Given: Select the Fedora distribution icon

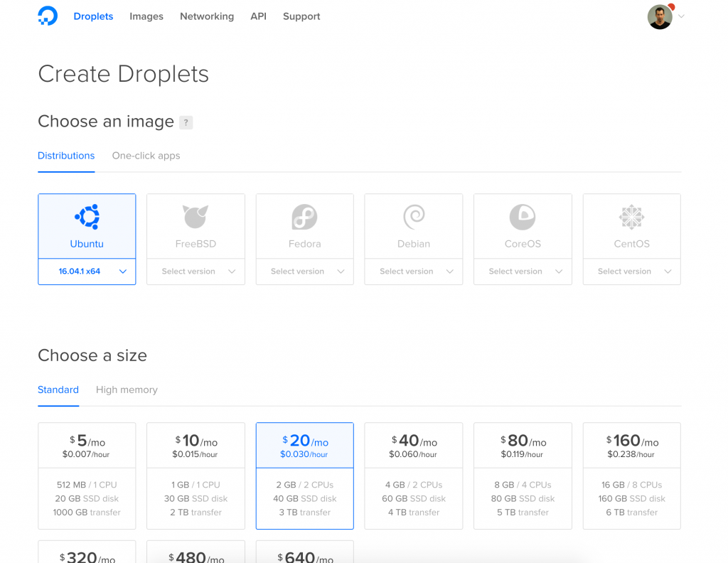Looking at the screenshot, I should pos(304,217).
